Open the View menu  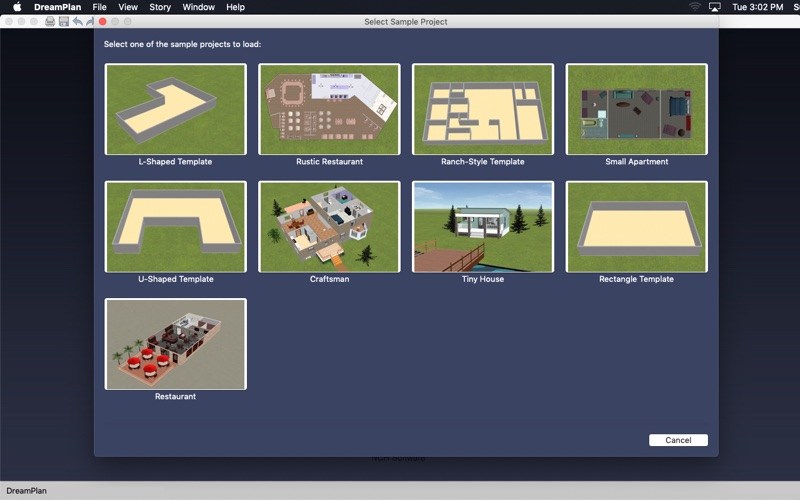(x=128, y=7)
